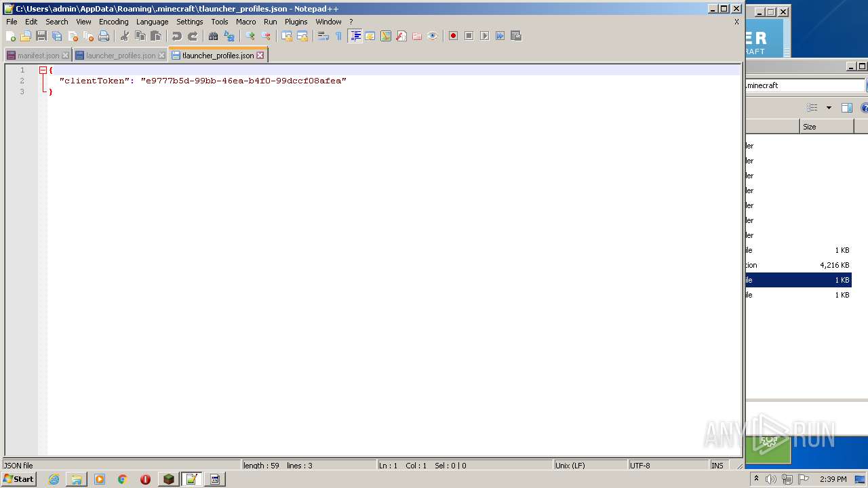The image size is (868, 488).
Task: Open the Tools menu
Action: (220, 22)
